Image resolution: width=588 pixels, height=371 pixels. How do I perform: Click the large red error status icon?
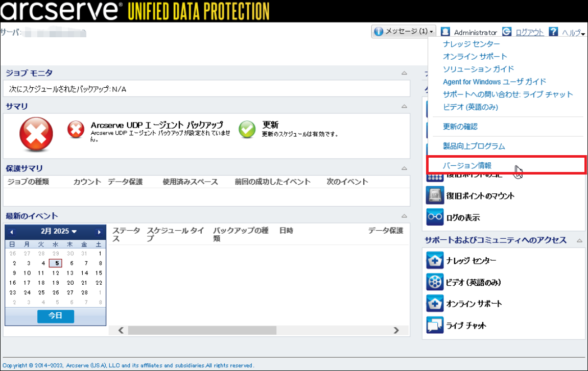click(36, 134)
